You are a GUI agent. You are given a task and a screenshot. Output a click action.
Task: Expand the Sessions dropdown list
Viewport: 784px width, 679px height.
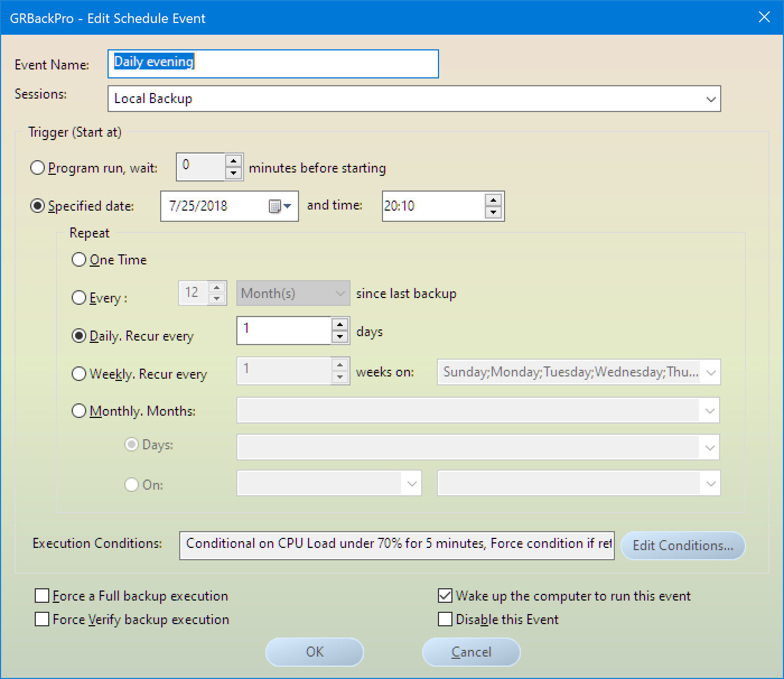(710, 99)
